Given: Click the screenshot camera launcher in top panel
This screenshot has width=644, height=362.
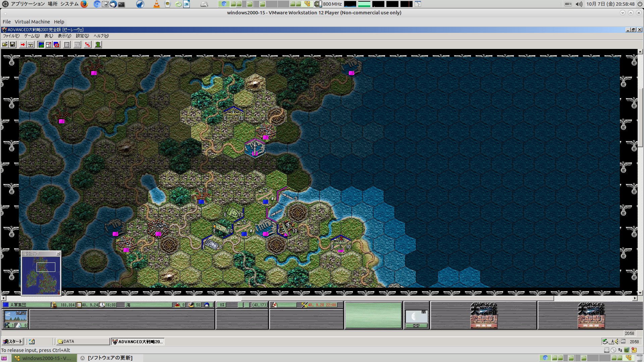Looking at the screenshot, I should [105, 4].
